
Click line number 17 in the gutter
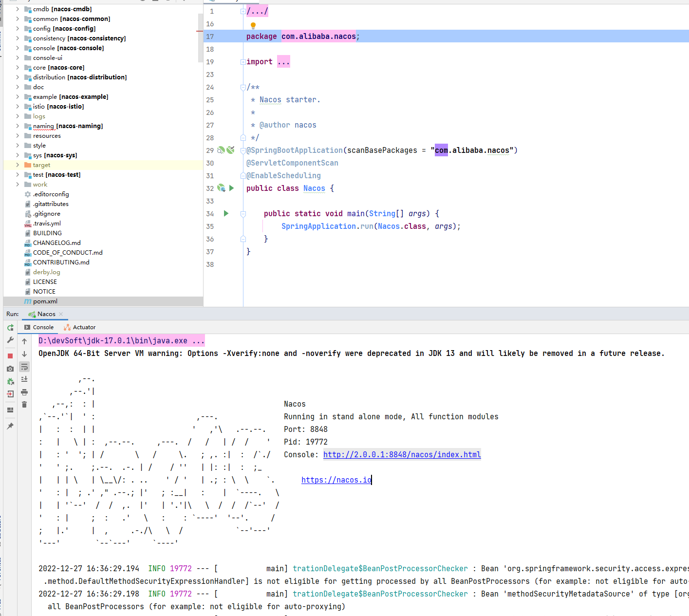[x=210, y=37]
